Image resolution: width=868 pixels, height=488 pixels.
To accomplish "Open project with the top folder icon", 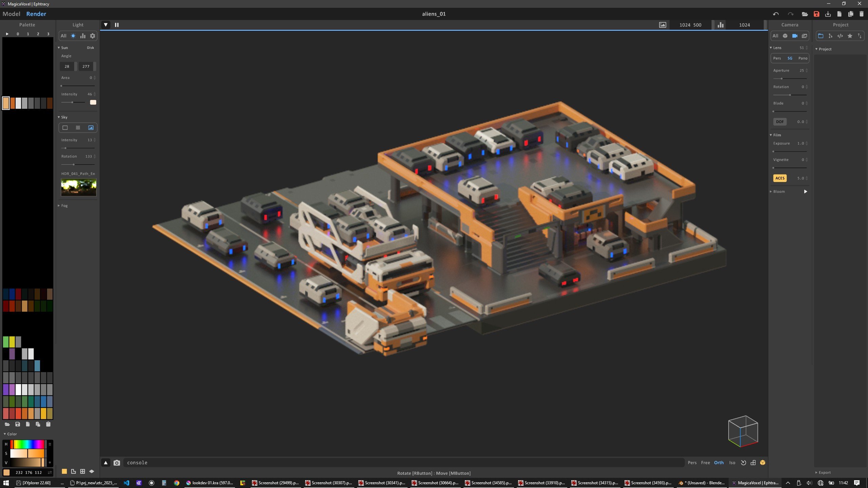I will click(x=805, y=14).
